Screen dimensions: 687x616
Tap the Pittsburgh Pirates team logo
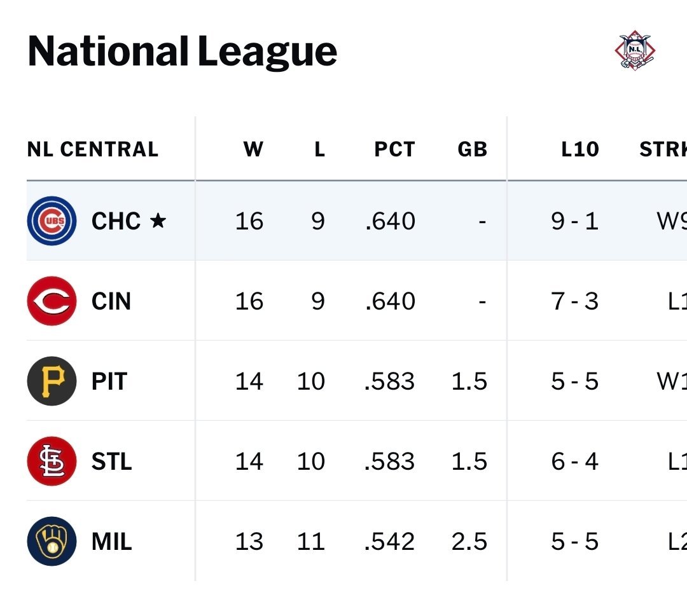tap(52, 381)
